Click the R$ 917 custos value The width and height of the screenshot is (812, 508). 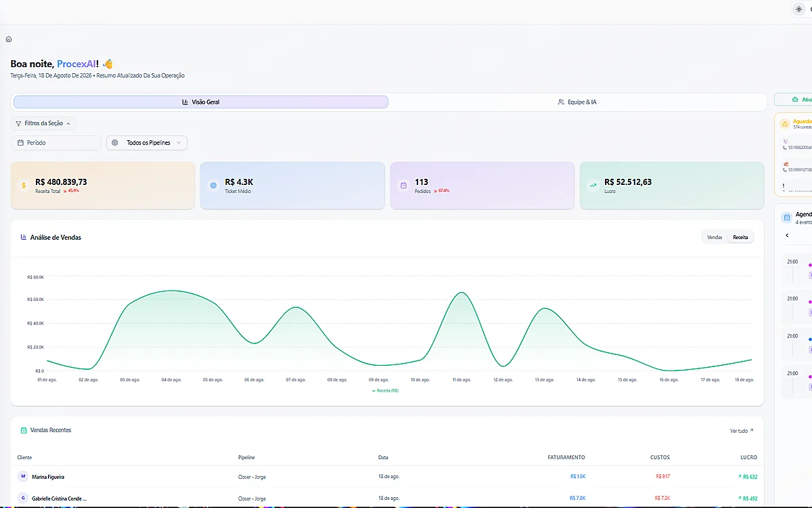pyautogui.click(x=662, y=477)
